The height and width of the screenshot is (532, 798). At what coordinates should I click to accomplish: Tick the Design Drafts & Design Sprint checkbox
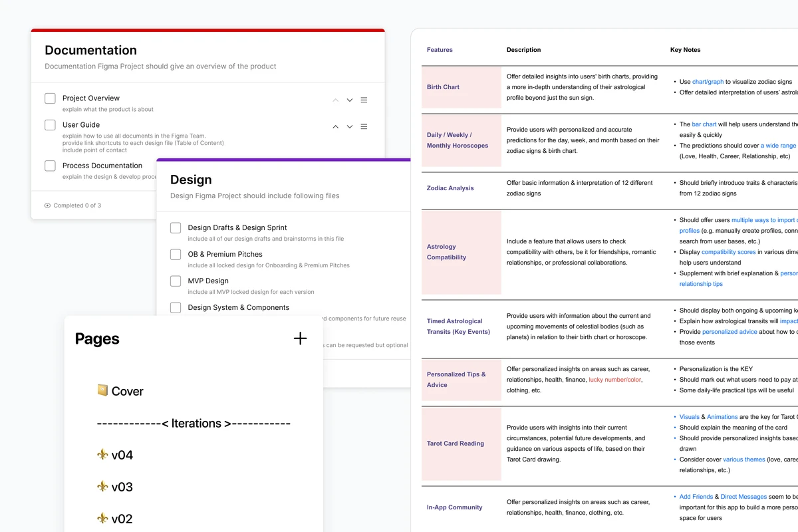[x=176, y=227]
